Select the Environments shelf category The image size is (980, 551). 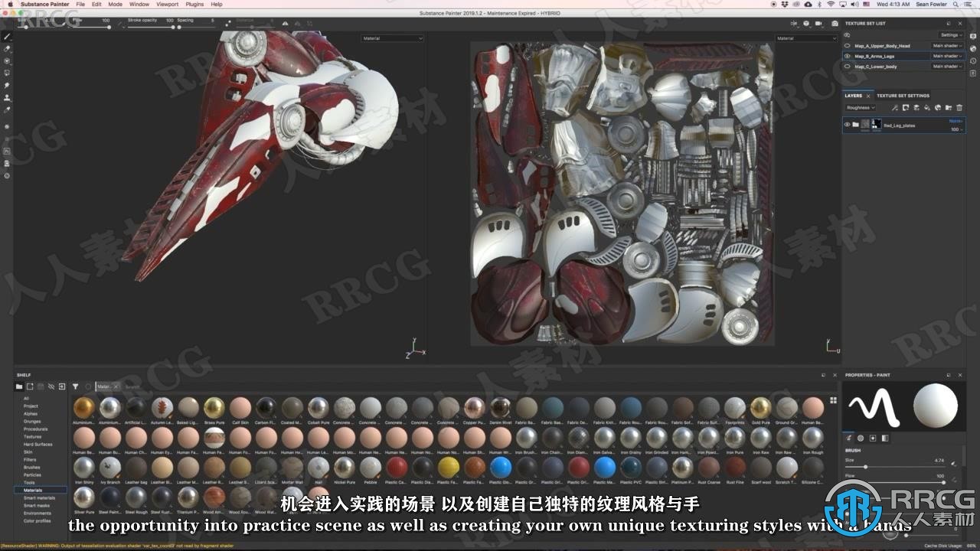(x=38, y=514)
